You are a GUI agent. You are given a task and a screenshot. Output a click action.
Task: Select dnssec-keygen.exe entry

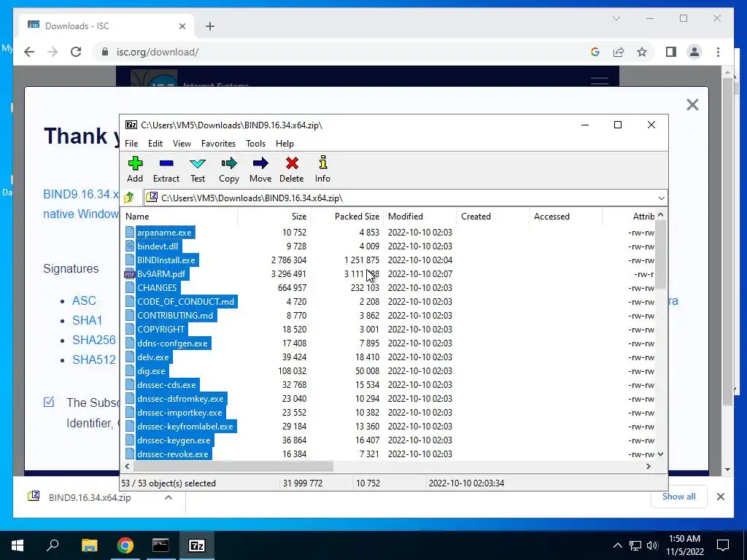pos(174,440)
